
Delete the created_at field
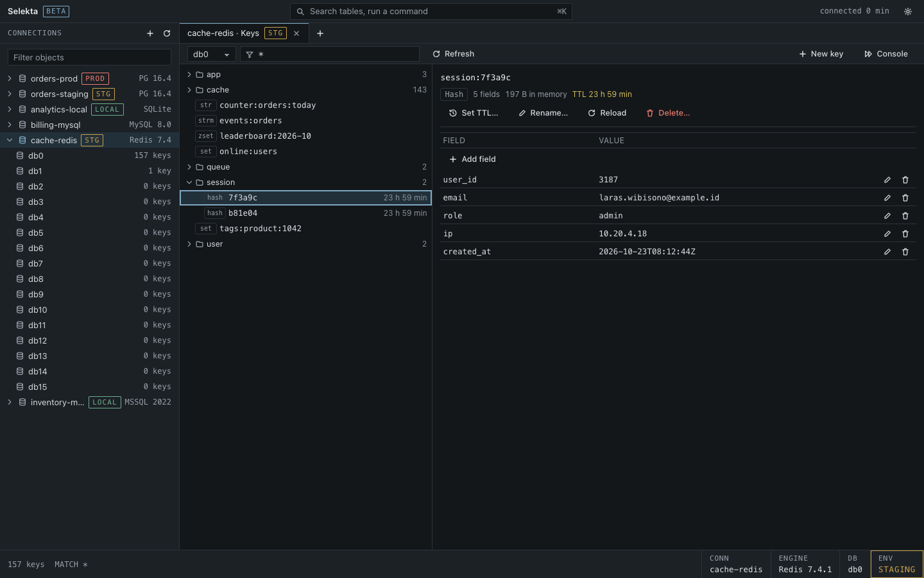[x=905, y=252]
